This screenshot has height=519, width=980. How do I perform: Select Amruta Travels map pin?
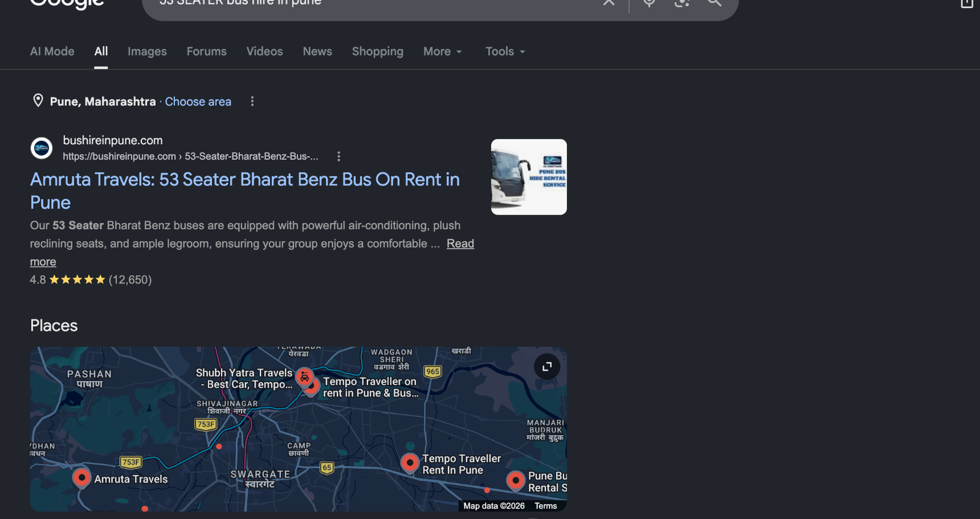point(81,477)
